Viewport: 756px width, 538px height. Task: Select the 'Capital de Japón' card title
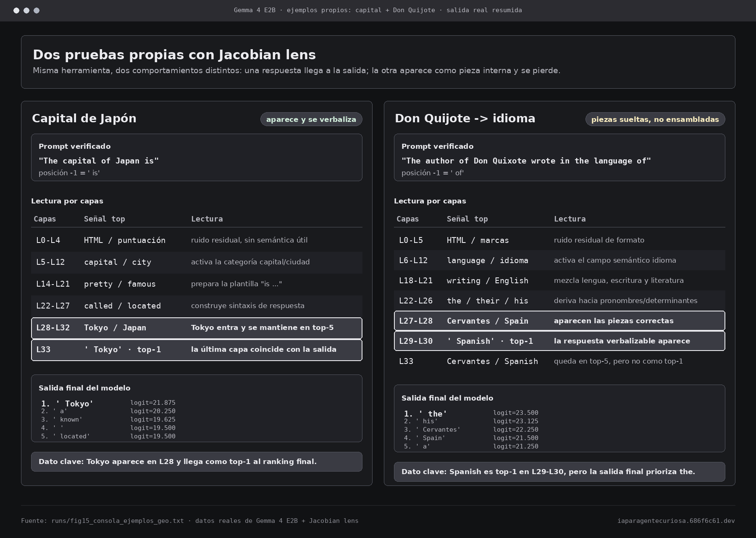(x=84, y=119)
